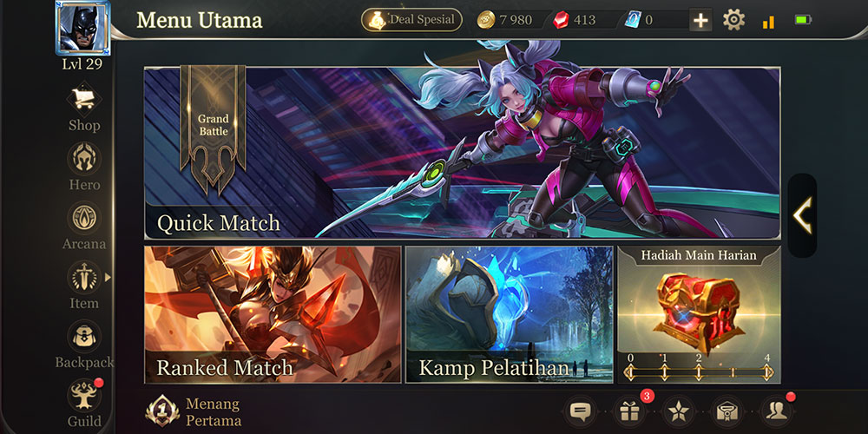
Task: Open Kamp Pelatihan training camp
Action: pyautogui.click(x=510, y=314)
